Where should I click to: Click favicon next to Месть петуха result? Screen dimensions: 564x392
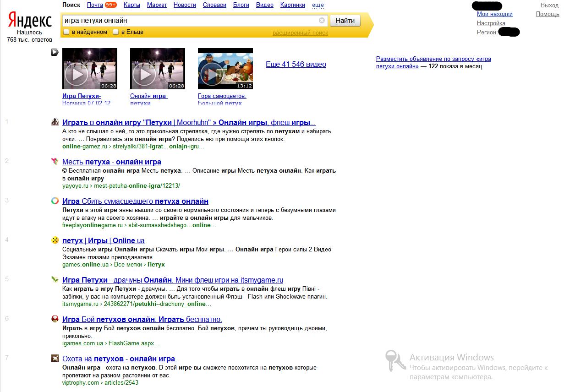pos(55,161)
